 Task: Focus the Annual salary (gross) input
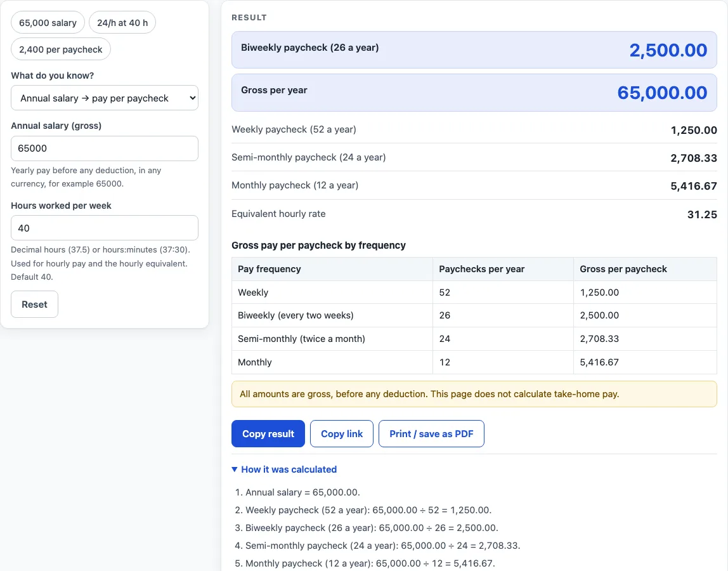105,148
